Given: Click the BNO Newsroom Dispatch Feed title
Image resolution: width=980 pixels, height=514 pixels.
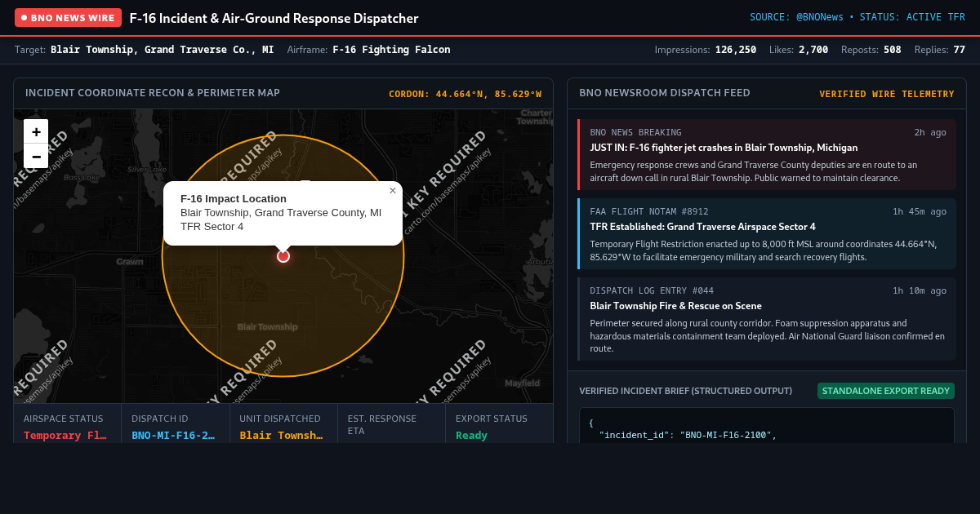Looking at the screenshot, I should 664,93.
